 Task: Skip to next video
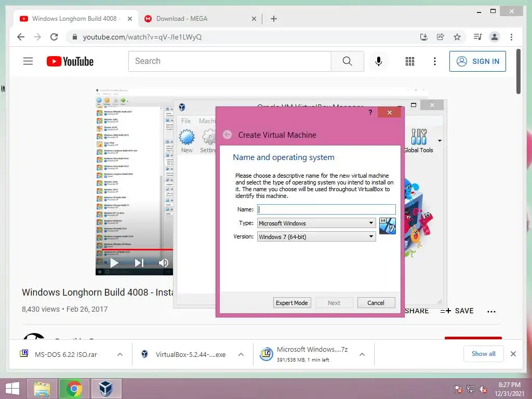[139, 263]
